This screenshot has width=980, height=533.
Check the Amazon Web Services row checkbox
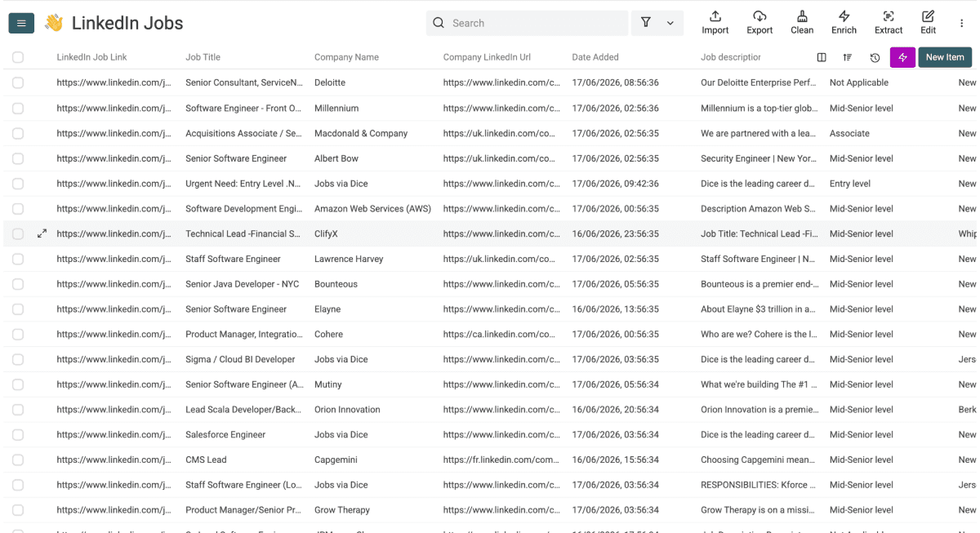point(18,208)
